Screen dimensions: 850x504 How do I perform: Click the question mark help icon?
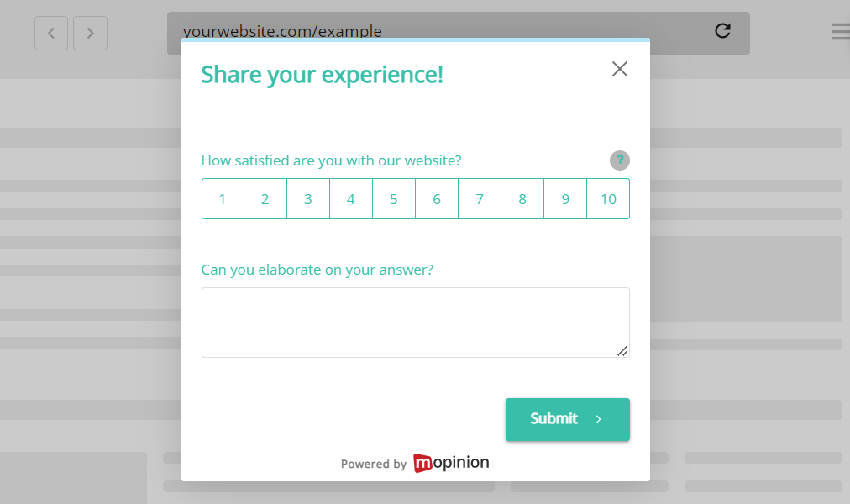click(619, 160)
